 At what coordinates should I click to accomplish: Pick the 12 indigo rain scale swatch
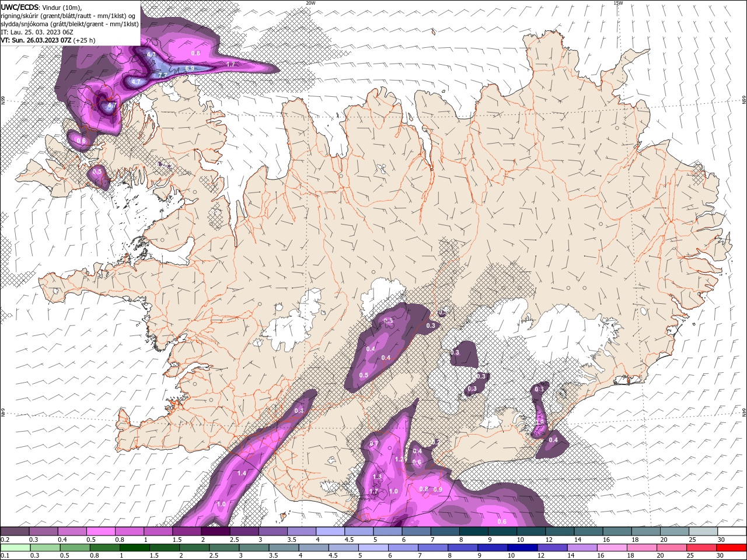click(x=552, y=548)
